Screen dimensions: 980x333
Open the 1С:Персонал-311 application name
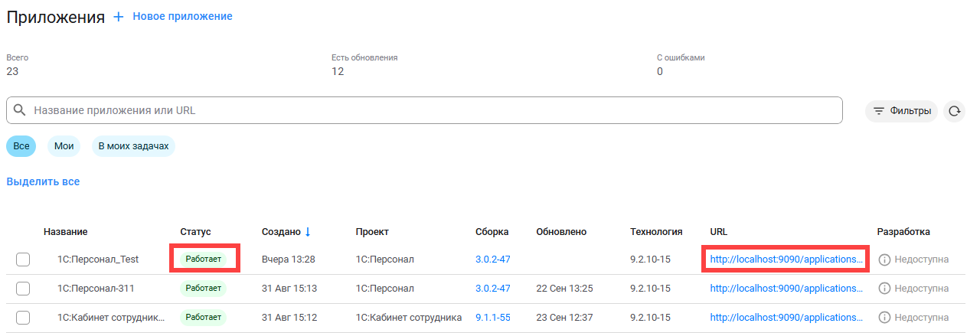pyautogui.click(x=96, y=289)
